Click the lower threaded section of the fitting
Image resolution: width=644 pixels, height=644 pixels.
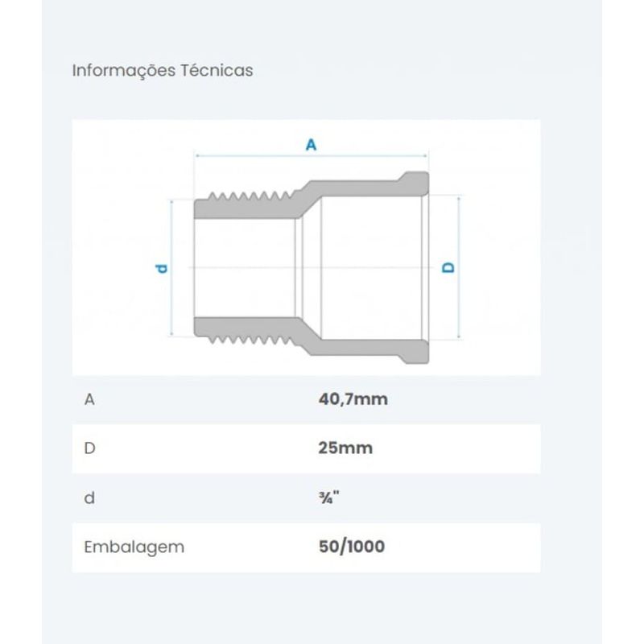pos(246,331)
